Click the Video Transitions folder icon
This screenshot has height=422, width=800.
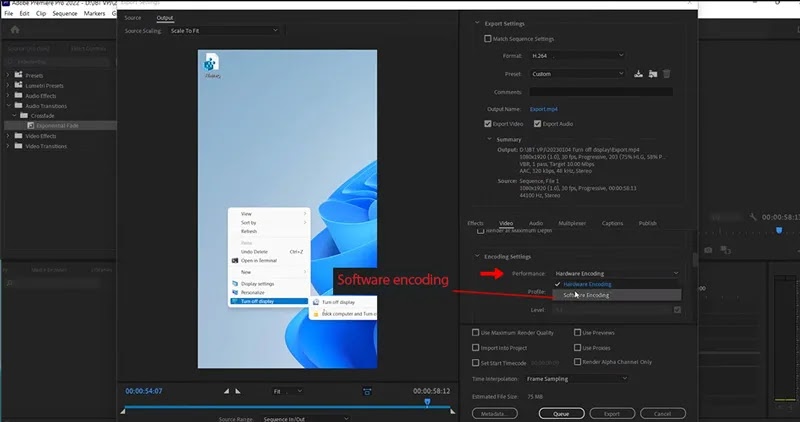pos(19,146)
